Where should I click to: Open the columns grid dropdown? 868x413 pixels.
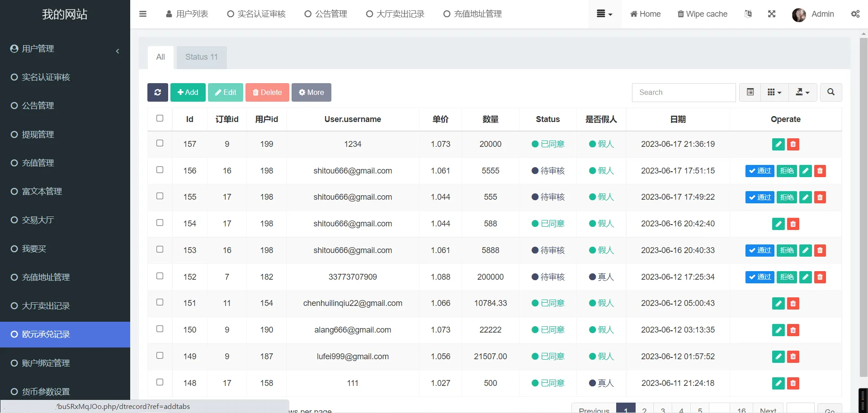pos(774,92)
